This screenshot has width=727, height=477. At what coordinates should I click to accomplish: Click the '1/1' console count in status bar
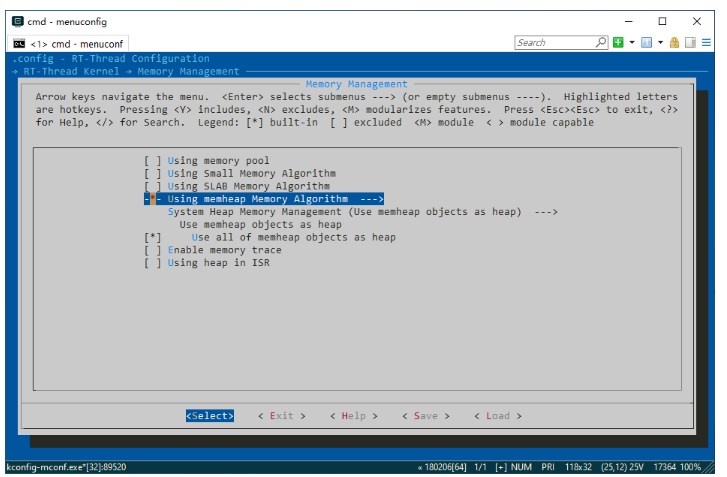coord(480,467)
